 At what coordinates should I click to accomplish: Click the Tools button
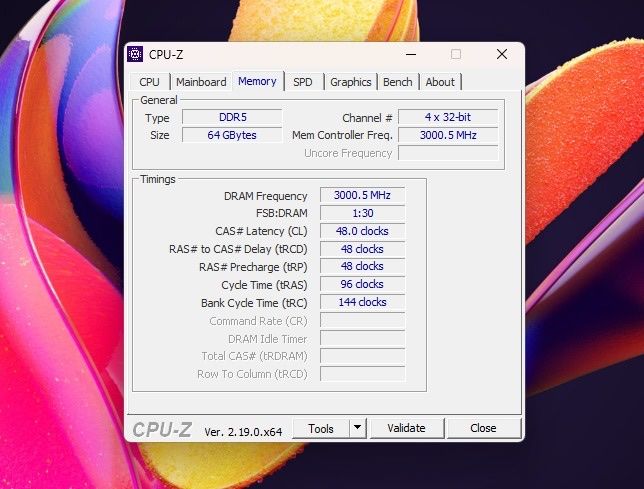(321, 429)
